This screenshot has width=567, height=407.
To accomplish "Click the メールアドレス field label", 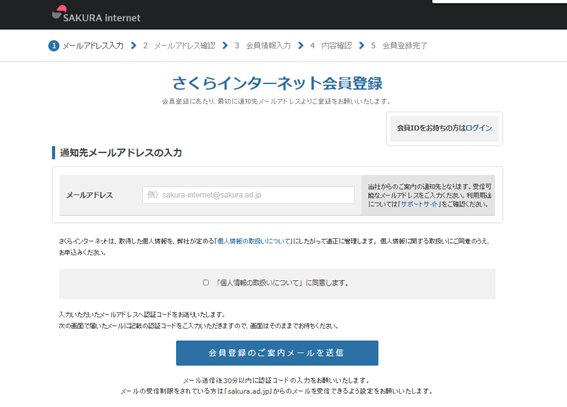I will [90, 195].
